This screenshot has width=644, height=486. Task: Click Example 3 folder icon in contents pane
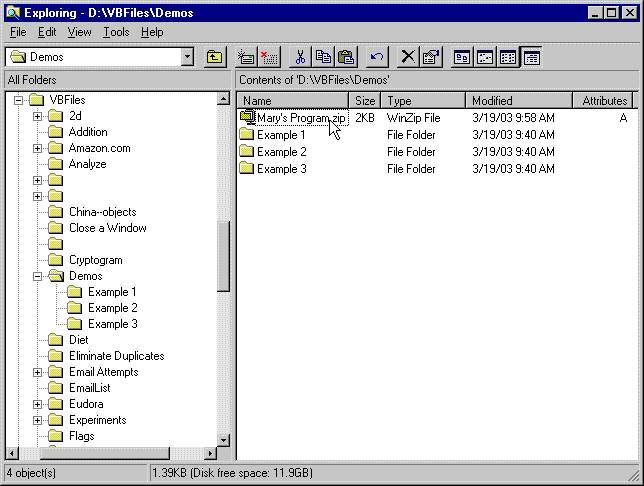tap(247, 168)
